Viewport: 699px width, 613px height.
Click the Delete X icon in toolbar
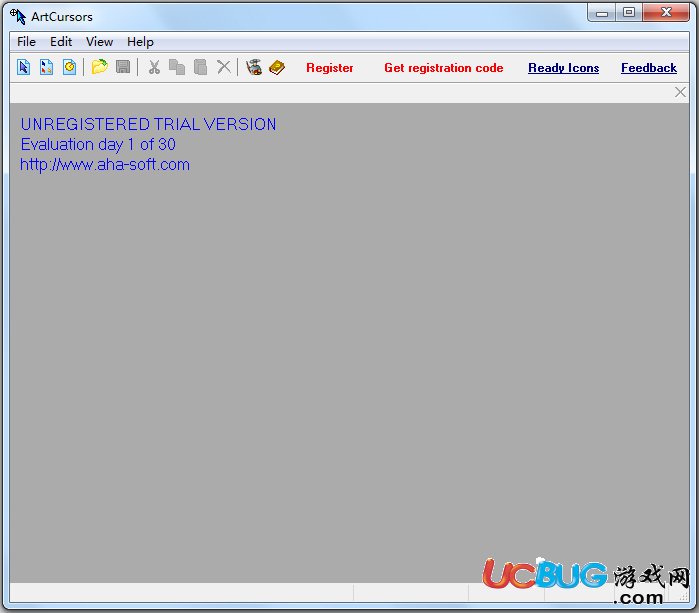coord(224,67)
